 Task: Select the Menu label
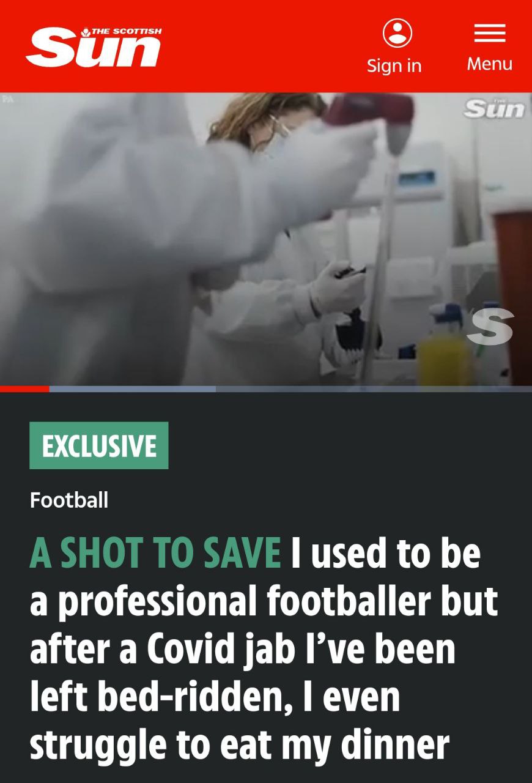click(x=490, y=64)
